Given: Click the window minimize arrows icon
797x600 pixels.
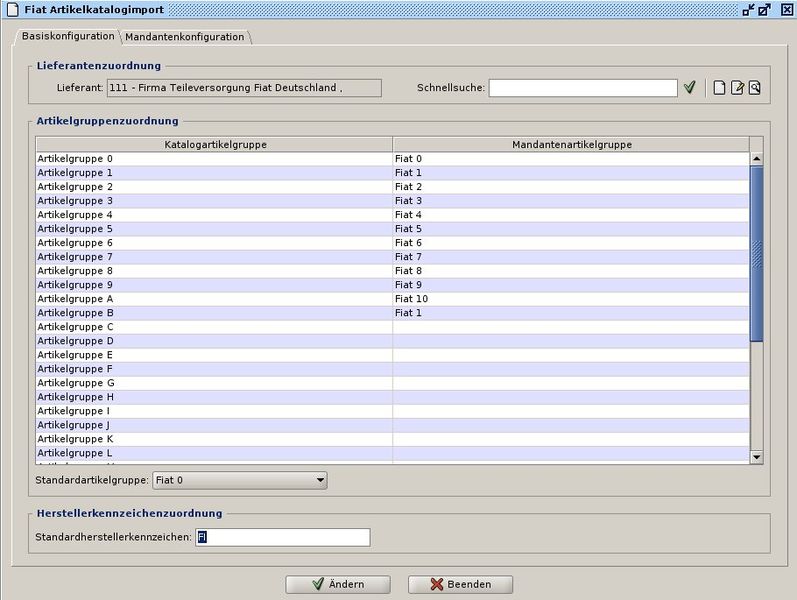Looking at the screenshot, I should pyautogui.click(x=748, y=10).
